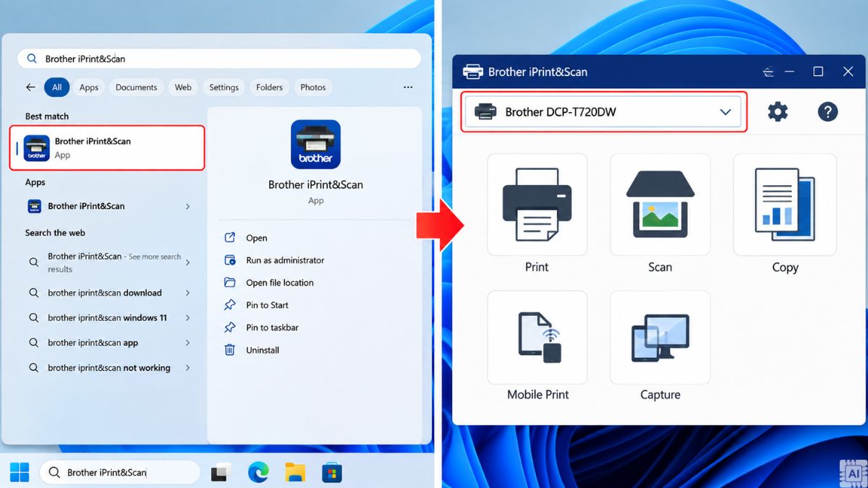Click 'brother iprint&scan app' suggestion text
The width and height of the screenshot is (868, 488).
point(93,343)
